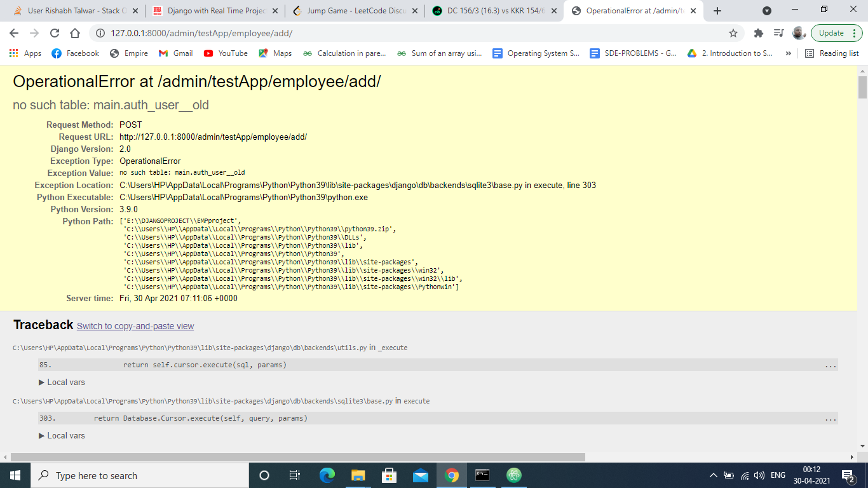Open the media control icon in toolbar
Viewport: 868px width, 488px height.
778,33
